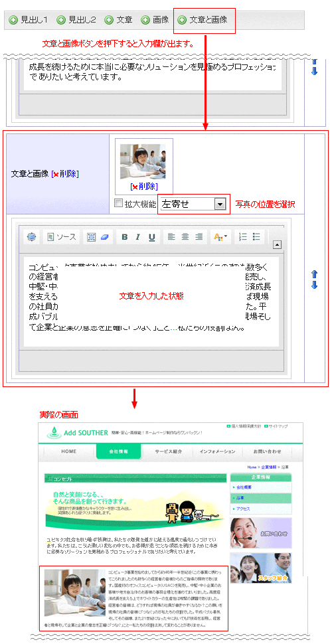The height and width of the screenshot is (644, 332).
Task: Click the Home breadcrumb link
Action: click(252, 467)
